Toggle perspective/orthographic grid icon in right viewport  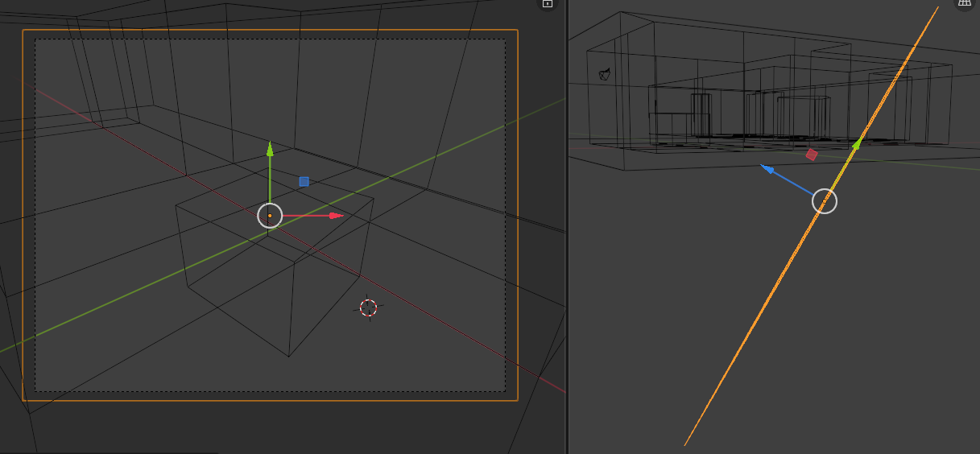964,3
